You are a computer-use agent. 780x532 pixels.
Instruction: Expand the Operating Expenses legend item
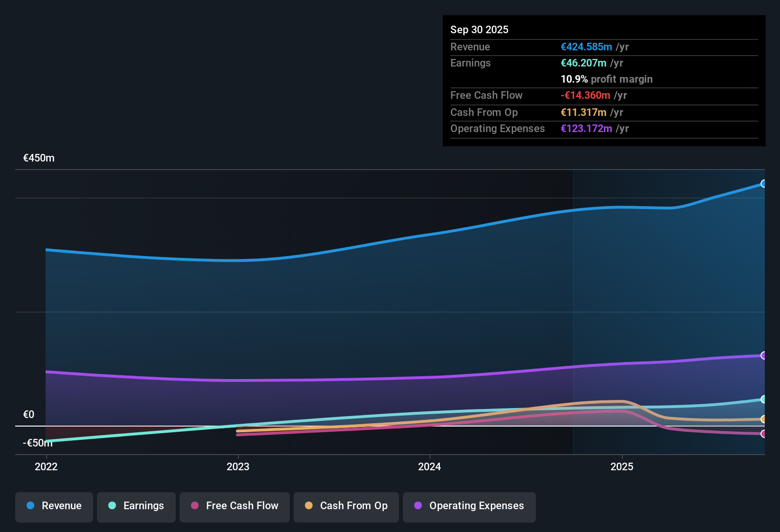click(x=469, y=506)
